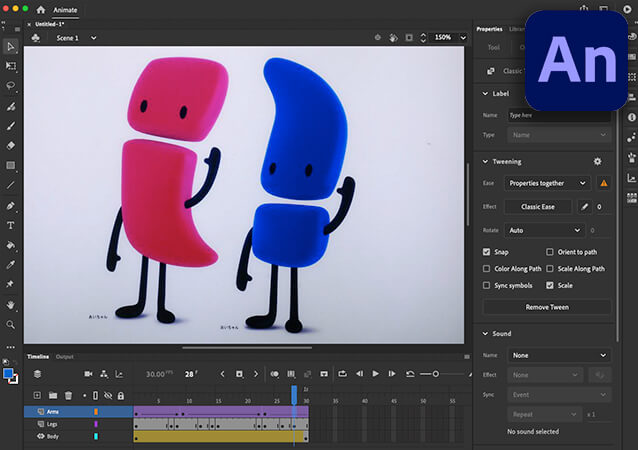Open the Tool properties tab

[494, 47]
